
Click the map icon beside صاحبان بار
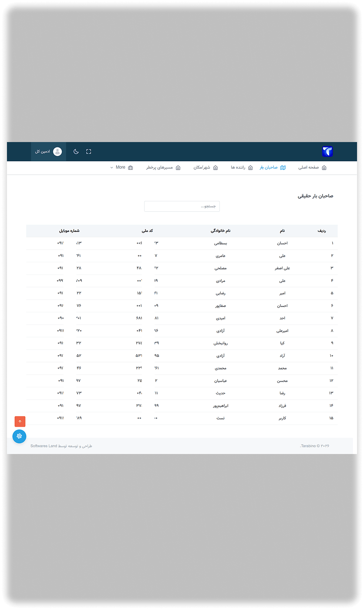(283, 168)
